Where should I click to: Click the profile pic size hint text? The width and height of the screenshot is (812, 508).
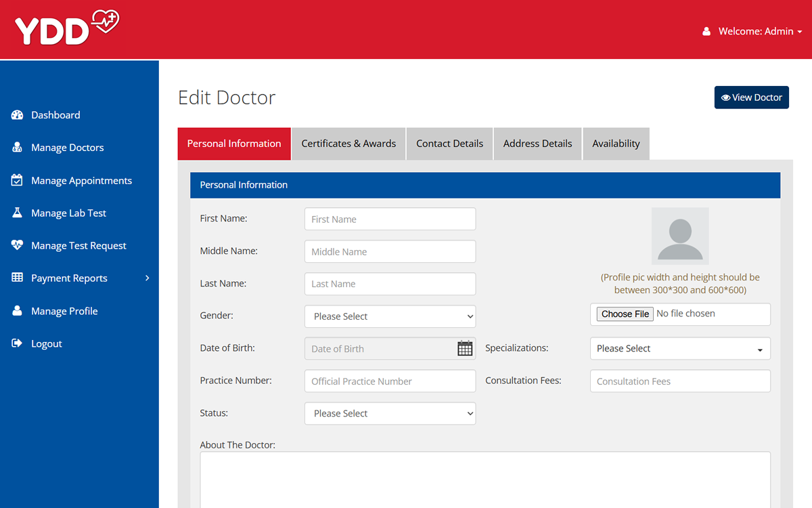(x=680, y=283)
